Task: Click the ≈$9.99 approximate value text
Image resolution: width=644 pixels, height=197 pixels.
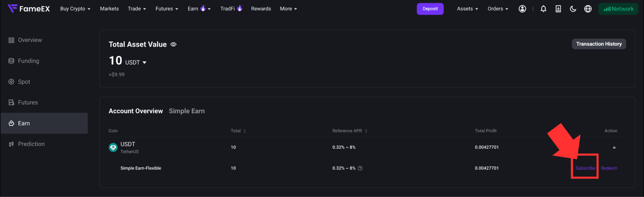Action: [117, 75]
